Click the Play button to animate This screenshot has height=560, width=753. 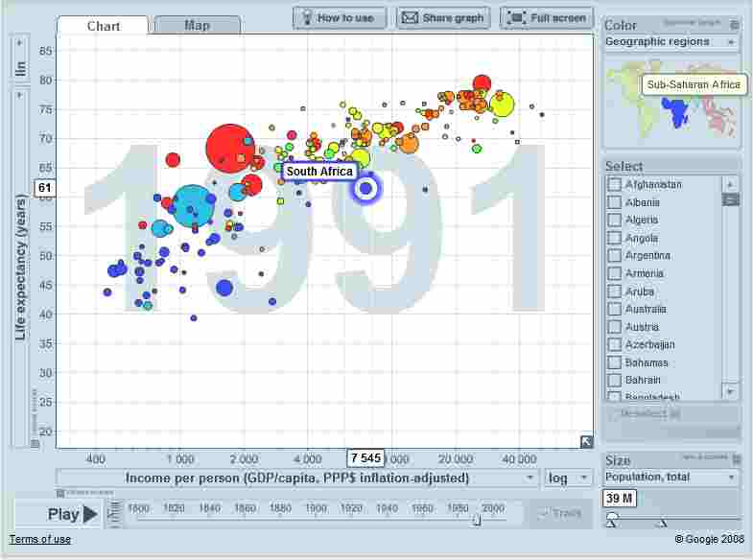[73, 514]
